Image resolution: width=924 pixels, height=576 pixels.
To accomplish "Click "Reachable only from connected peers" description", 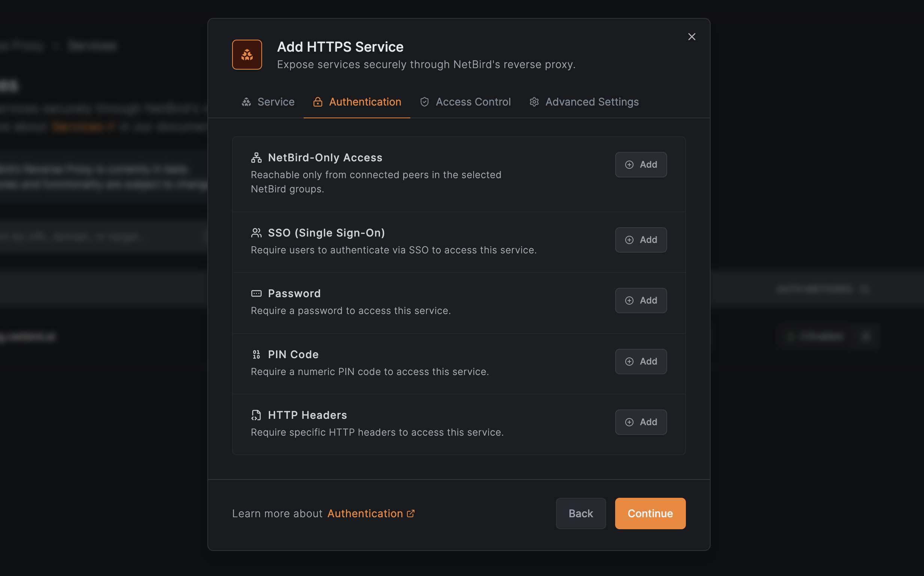I will 376,182.
